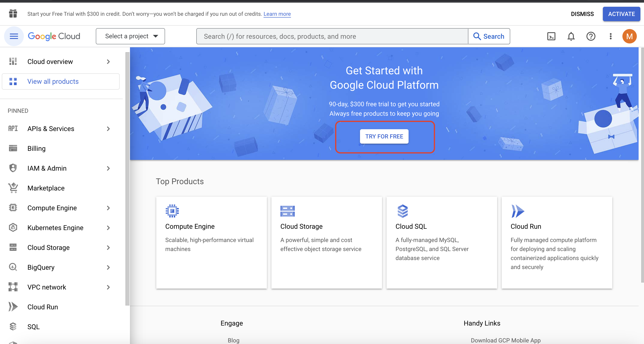This screenshot has height=344, width=644.
Task: Activate Cloud Shell terminal icon
Action: [x=551, y=36]
